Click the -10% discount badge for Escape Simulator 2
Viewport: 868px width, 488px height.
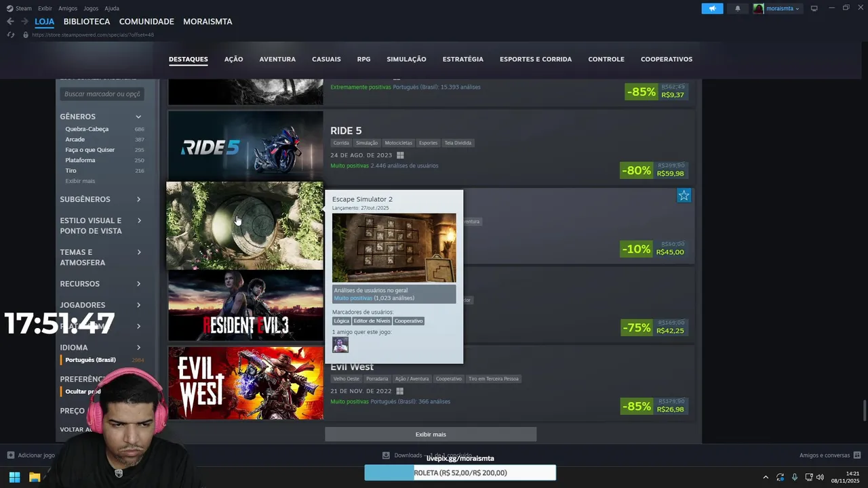pyautogui.click(x=636, y=249)
